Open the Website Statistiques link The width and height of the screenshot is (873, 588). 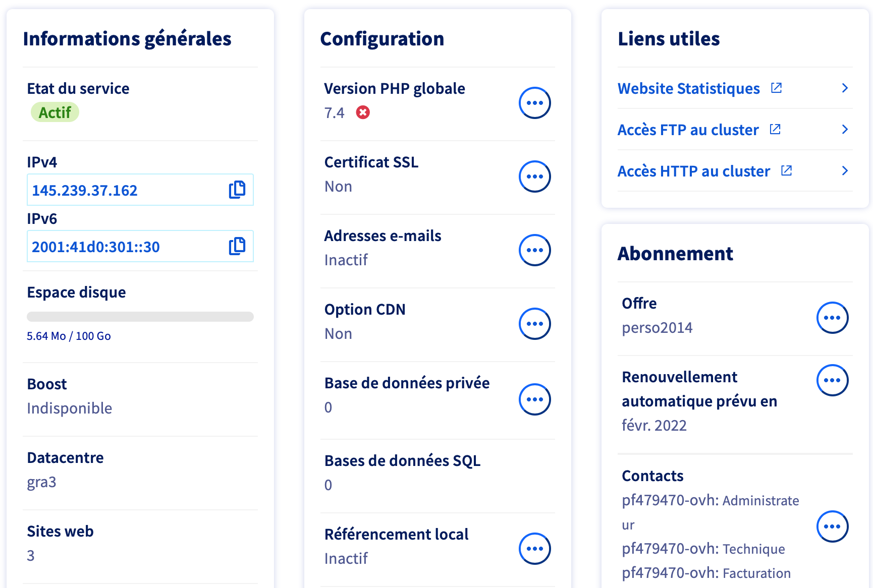pyautogui.click(x=688, y=89)
